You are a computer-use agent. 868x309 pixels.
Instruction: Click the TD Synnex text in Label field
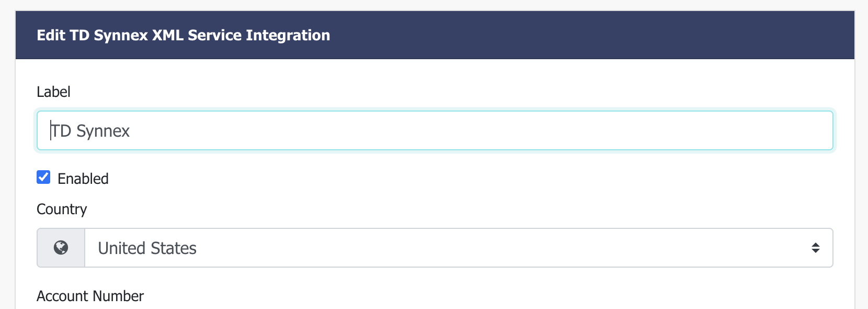pos(90,131)
